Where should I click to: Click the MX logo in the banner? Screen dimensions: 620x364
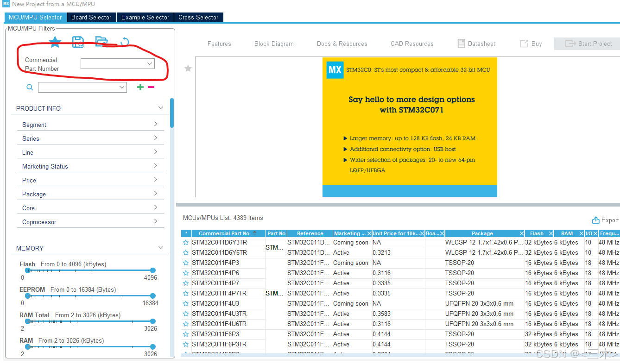coord(335,70)
